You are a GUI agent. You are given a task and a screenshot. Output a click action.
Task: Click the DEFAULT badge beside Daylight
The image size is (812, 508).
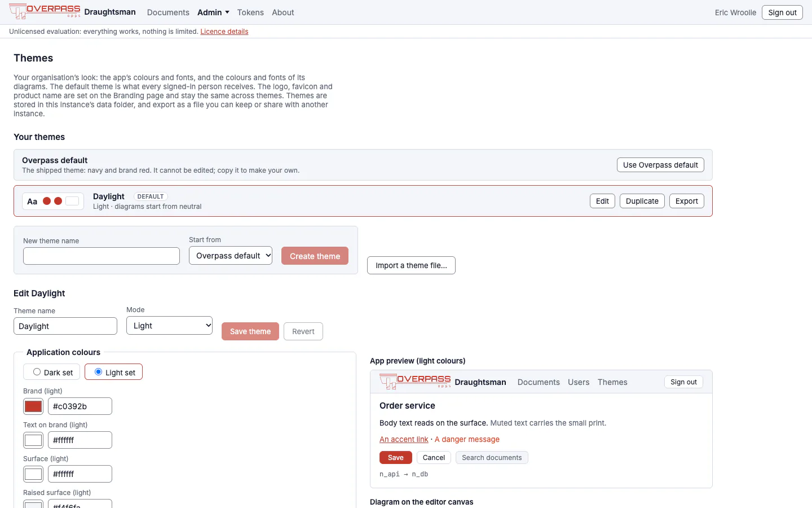(x=151, y=196)
